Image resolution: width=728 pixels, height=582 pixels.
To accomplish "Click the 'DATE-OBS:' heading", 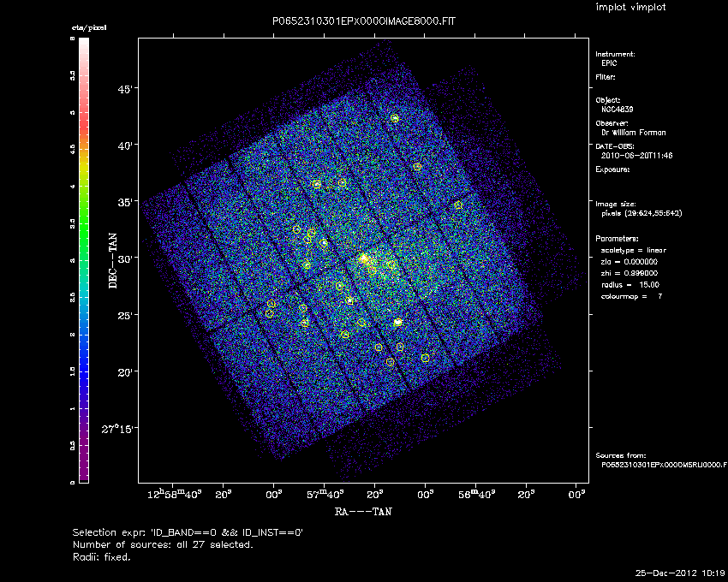I will [x=615, y=146].
